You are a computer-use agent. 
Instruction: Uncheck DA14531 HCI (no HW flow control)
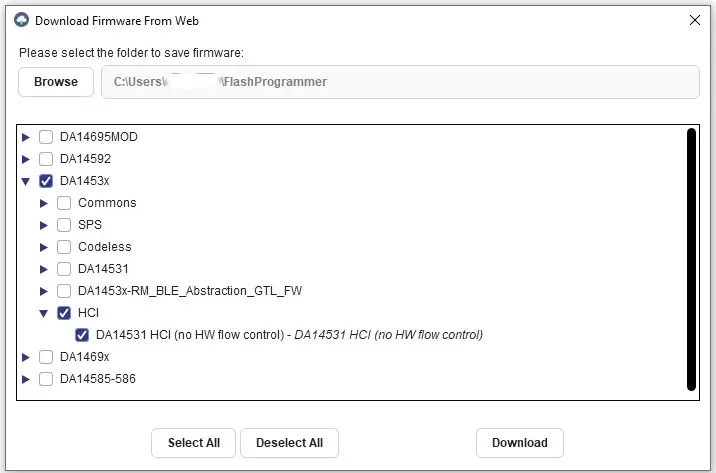pos(82,335)
